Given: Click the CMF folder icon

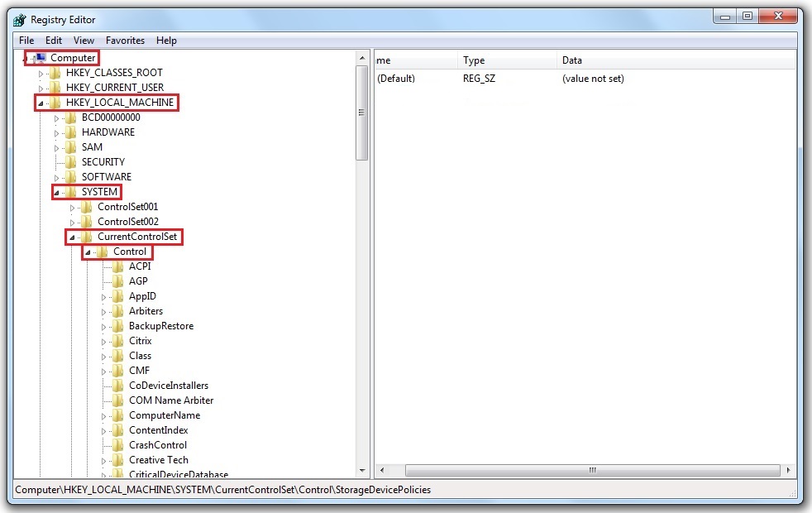Looking at the screenshot, I should click(x=118, y=371).
